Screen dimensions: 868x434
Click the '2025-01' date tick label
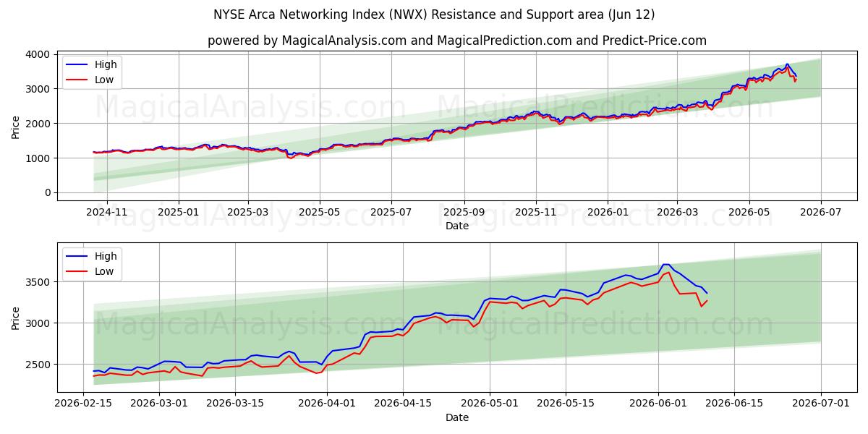pyautogui.click(x=178, y=213)
